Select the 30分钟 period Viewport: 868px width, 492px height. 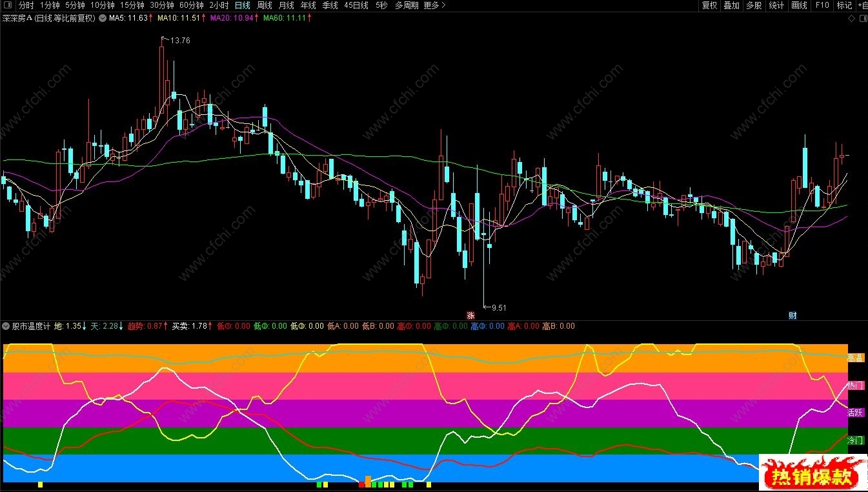(161, 5)
